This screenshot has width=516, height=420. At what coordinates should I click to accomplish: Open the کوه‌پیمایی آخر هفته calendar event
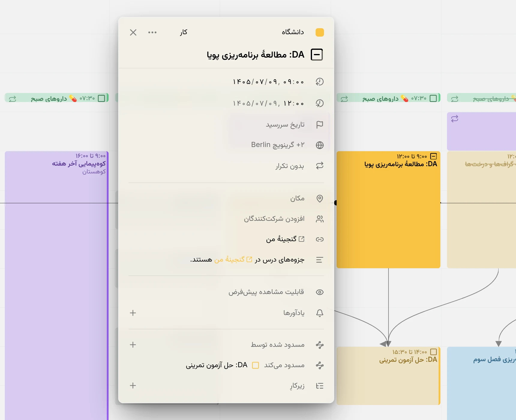[x=56, y=285]
